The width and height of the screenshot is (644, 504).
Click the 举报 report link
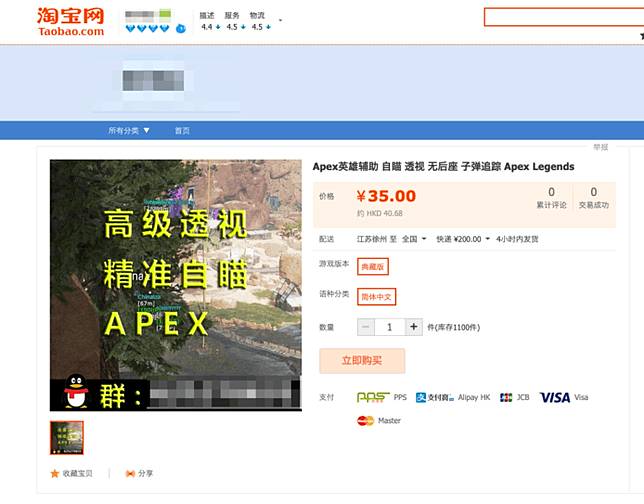[x=600, y=147]
